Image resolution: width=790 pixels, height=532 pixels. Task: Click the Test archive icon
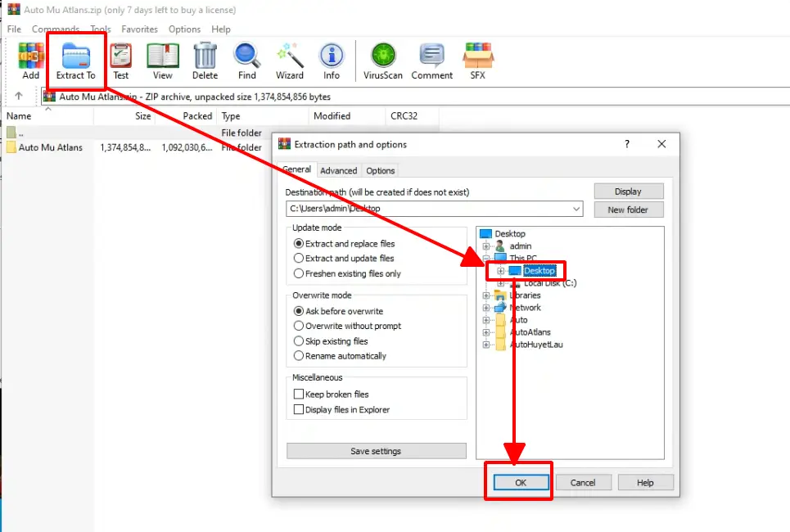point(121,56)
